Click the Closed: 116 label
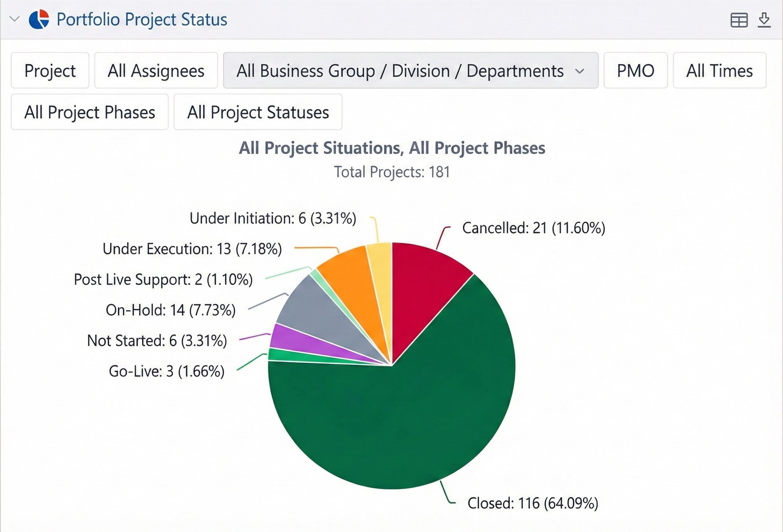The width and height of the screenshot is (783, 532). point(532,503)
